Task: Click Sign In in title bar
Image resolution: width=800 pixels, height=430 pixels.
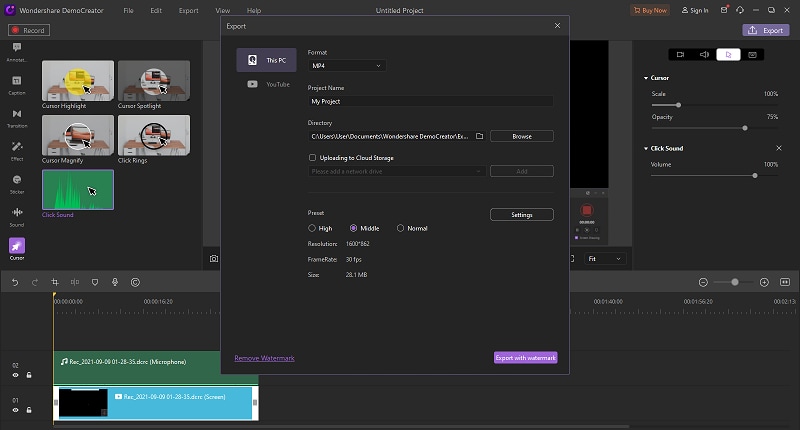Action: (695, 10)
